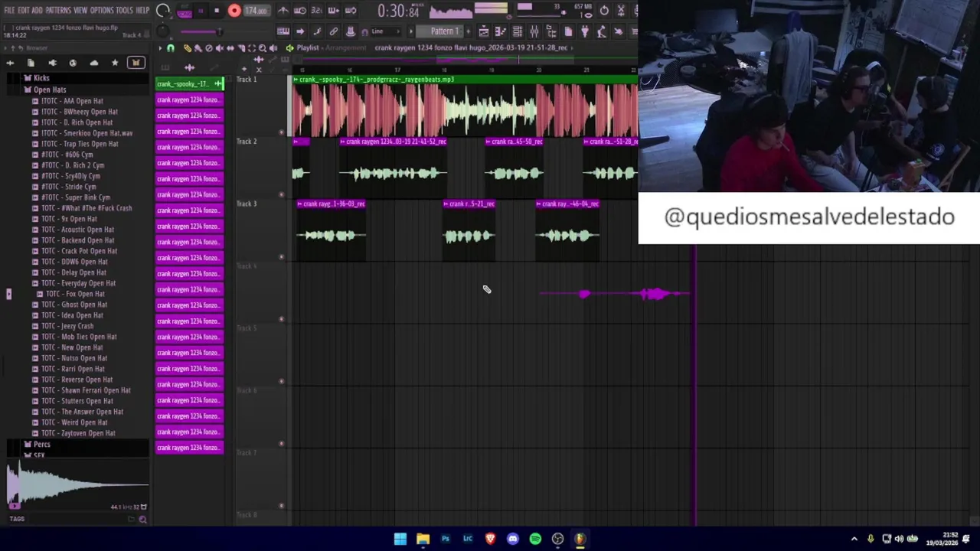This screenshot has width=980, height=551.
Task: Select the playlist slip tool
Action: pyautogui.click(x=230, y=48)
